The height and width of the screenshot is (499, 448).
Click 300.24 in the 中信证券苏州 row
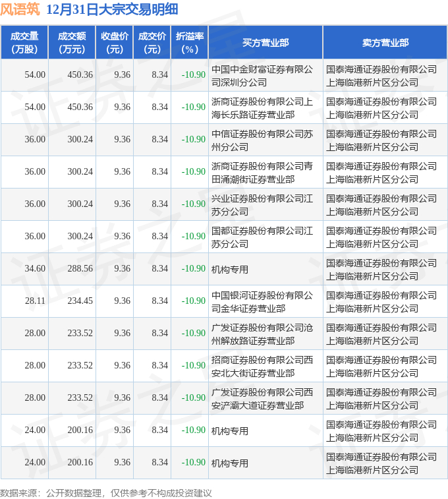tap(80, 139)
